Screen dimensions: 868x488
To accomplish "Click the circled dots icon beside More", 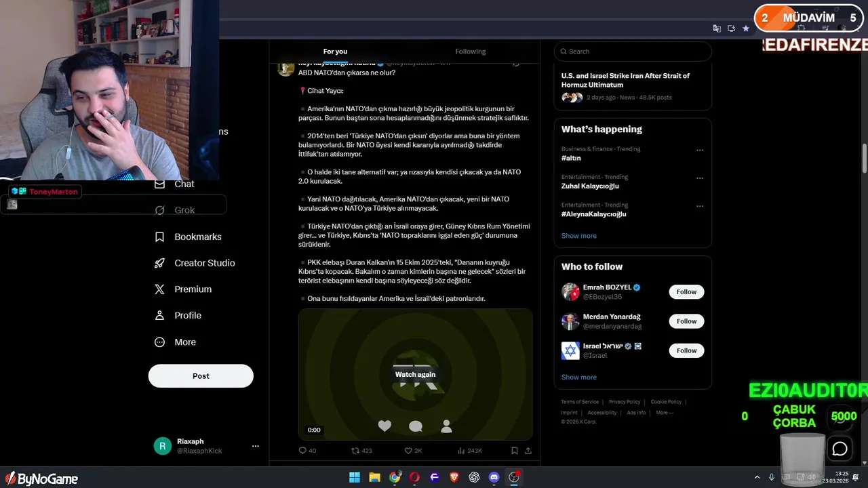I will pos(159,342).
